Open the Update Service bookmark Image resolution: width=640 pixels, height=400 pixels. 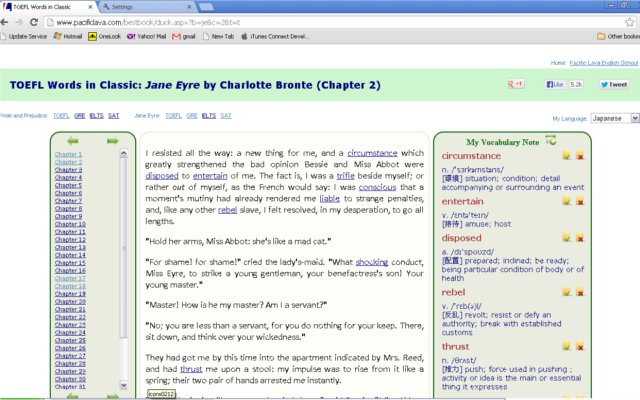[x=24, y=36]
